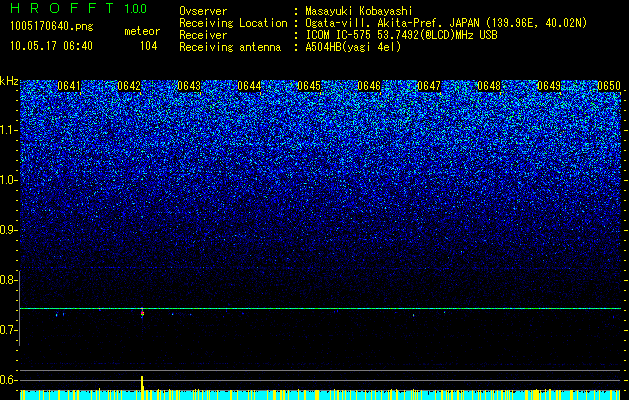Click the 0649 time marker
This screenshot has width=629, height=400.
549,86
